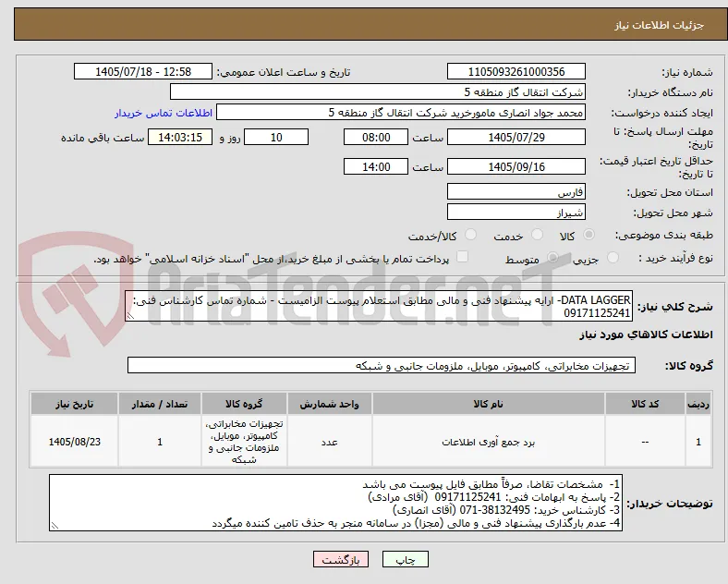Click buyer organization field شرکت انتقال گاز منطقه 5
728x584 pixels.
click(378, 91)
